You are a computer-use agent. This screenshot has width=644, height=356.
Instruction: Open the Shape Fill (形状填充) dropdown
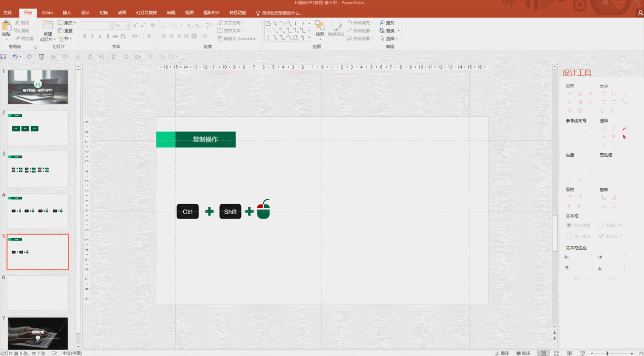(x=361, y=23)
